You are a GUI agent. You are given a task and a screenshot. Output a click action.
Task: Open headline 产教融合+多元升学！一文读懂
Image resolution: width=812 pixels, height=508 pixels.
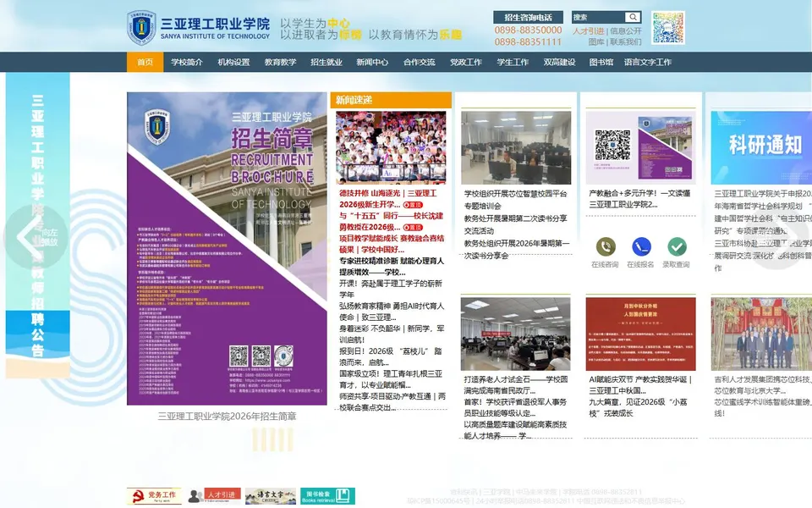pos(640,198)
